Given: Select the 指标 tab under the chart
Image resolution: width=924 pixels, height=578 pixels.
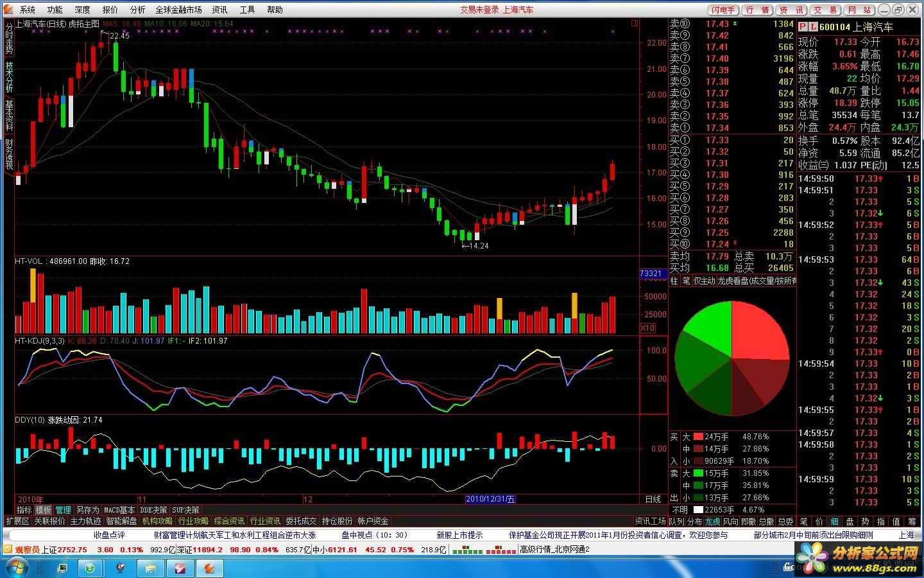Looking at the screenshot, I should tap(24, 510).
